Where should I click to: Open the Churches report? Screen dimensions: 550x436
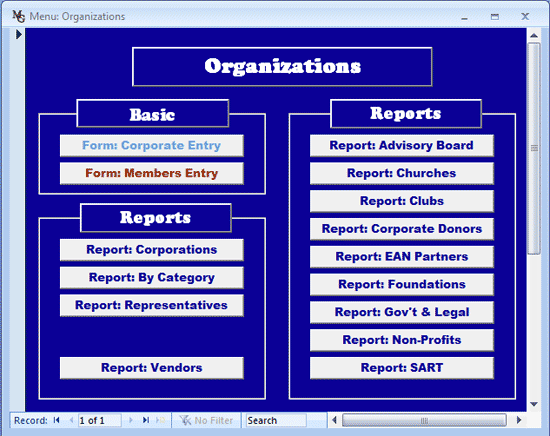402,173
